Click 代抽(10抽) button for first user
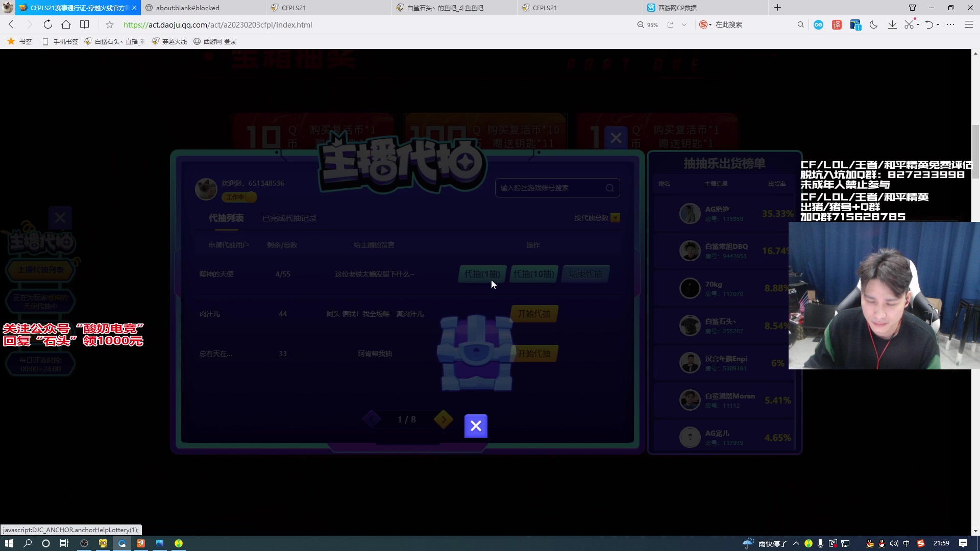The width and height of the screenshot is (980, 551). (533, 274)
